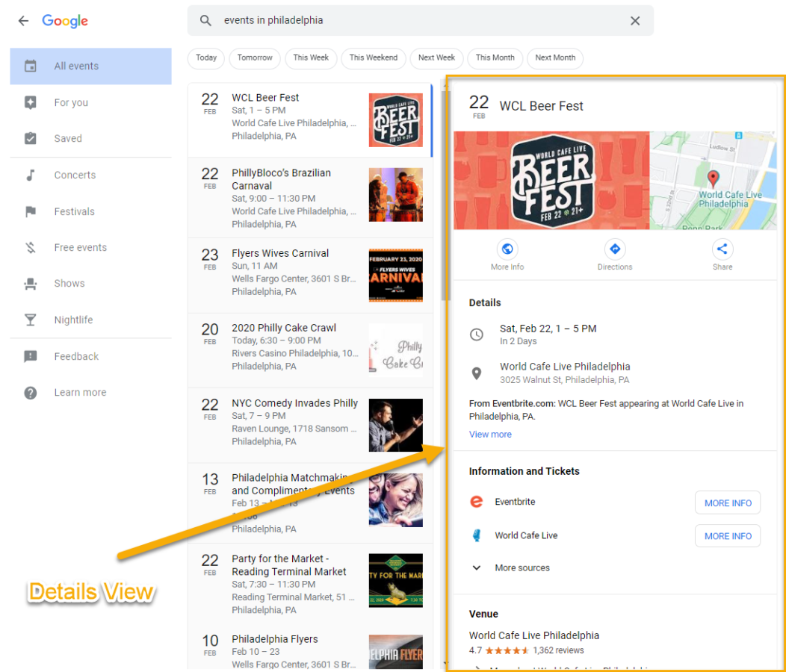Select the Next Month filter chip
The height and width of the screenshot is (672, 786).
(555, 58)
